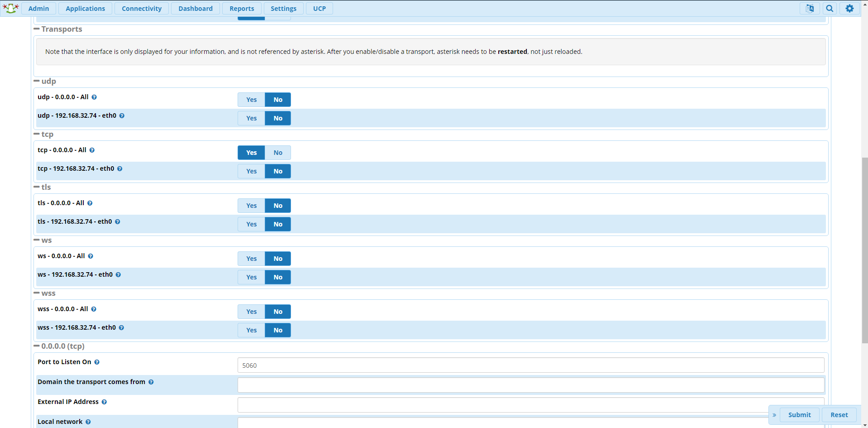Open the Settings menu
Screen dimensions: 868x428
(283, 8)
